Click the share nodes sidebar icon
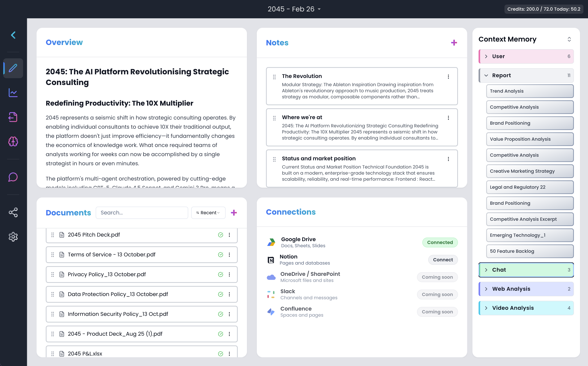Image resolution: width=588 pixels, height=366 pixels. point(13,212)
